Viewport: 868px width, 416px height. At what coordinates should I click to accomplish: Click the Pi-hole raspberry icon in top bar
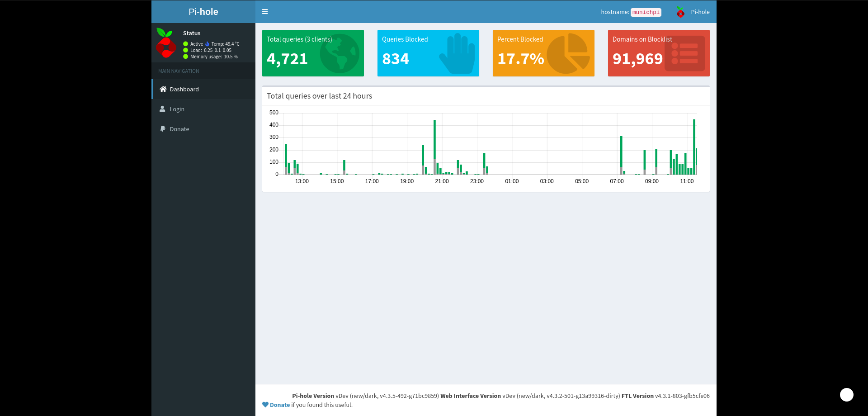coord(680,12)
